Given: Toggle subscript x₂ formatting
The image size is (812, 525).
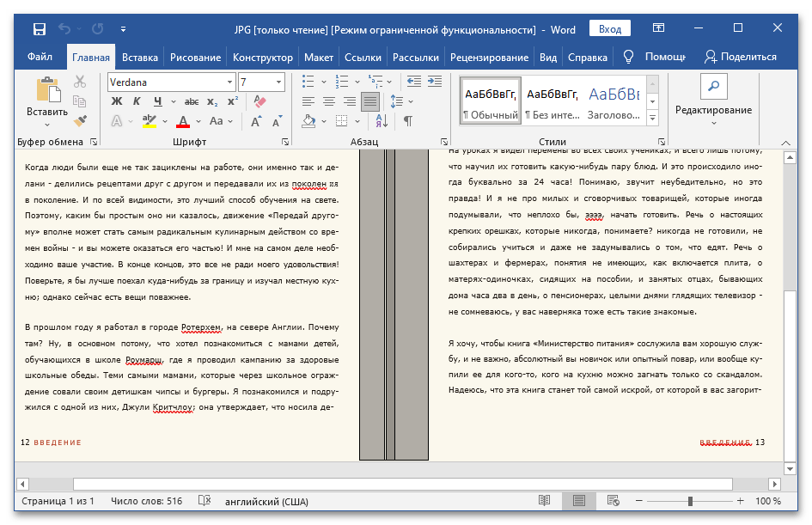Looking at the screenshot, I should pos(212,102).
